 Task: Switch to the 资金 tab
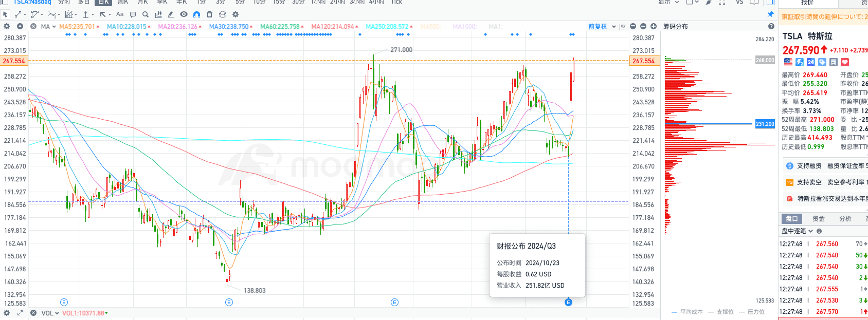click(x=818, y=219)
